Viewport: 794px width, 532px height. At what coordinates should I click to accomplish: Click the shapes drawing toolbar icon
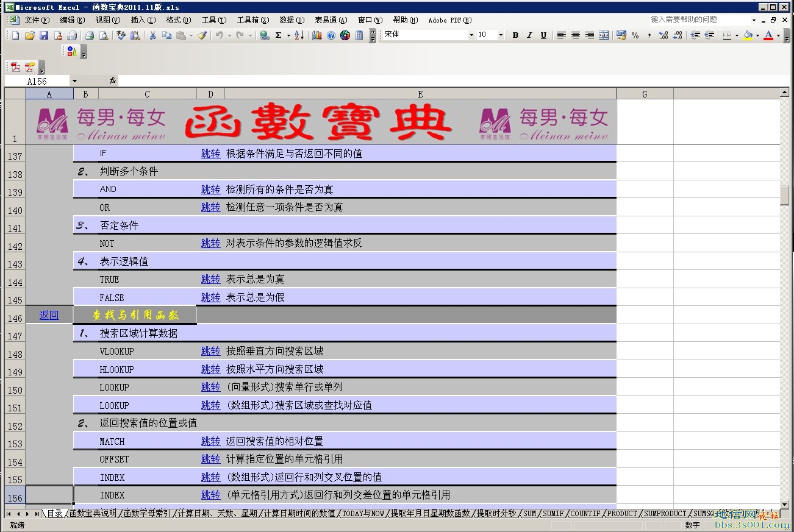tap(71, 51)
